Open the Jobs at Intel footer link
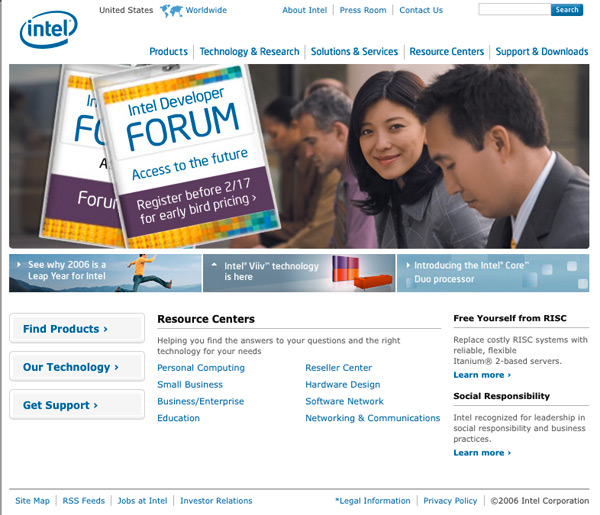 142,501
